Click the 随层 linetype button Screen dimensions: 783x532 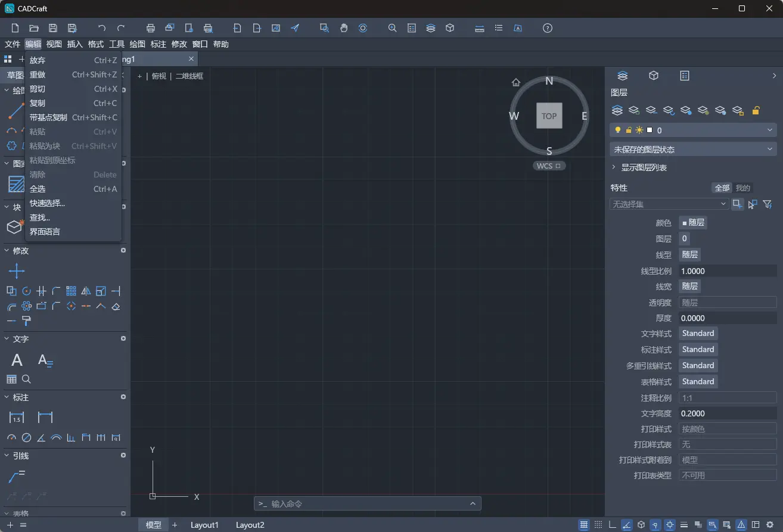point(690,254)
